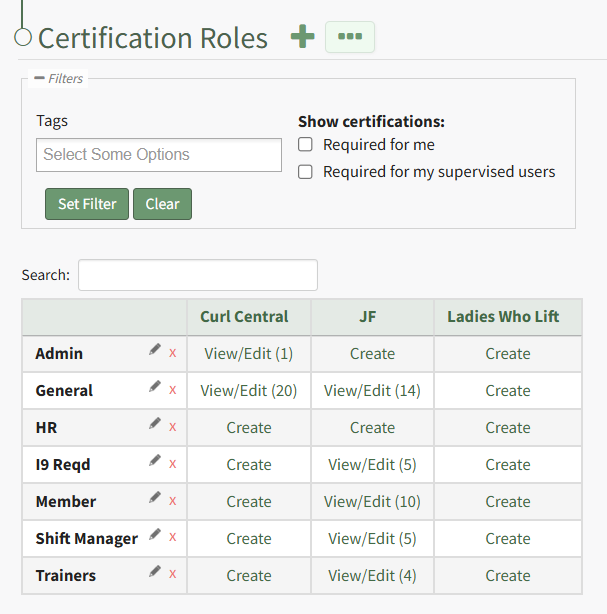Open the Tags select options dropdown
The image size is (607, 614).
click(x=159, y=155)
